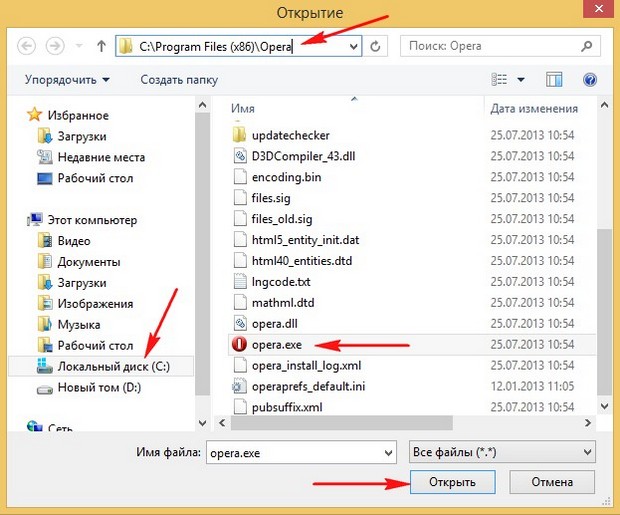Select opera_install_log.xml file
This screenshot has height=515, width=620.
[x=306, y=365]
